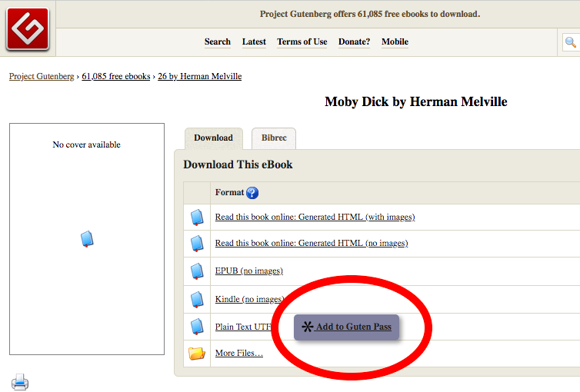Go to Project Gutenberg breadcrumb link

pyautogui.click(x=42, y=77)
